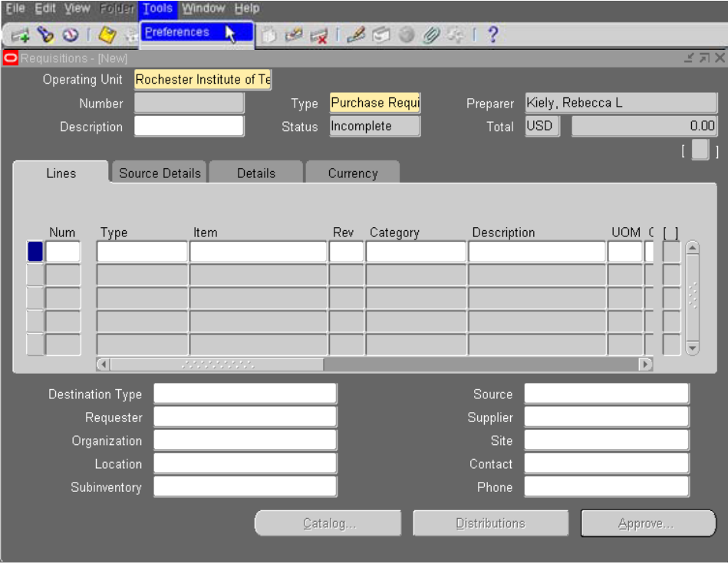Click the Requester input field
This screenshot has width=728, height=564.
(245, 417)
